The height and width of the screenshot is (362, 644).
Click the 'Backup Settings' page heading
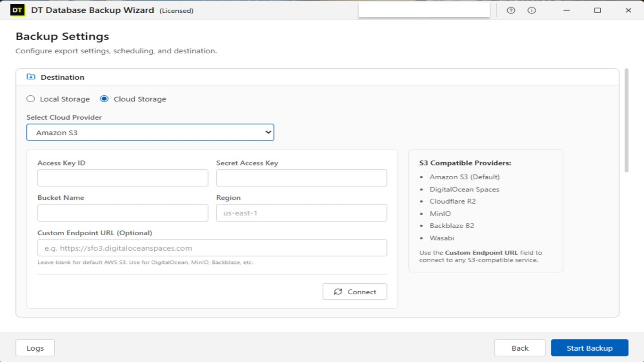click(62, 36)
